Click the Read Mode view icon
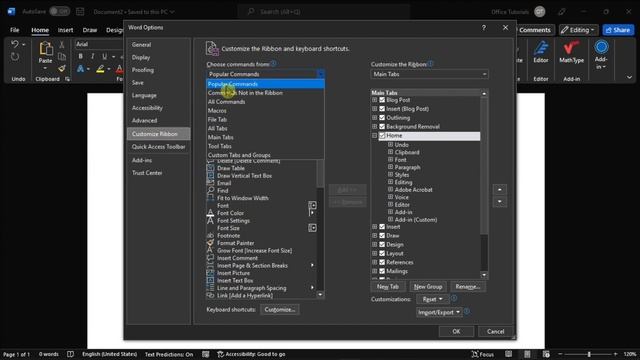This screenshot has height=360, width=640. tap(509, 354)
